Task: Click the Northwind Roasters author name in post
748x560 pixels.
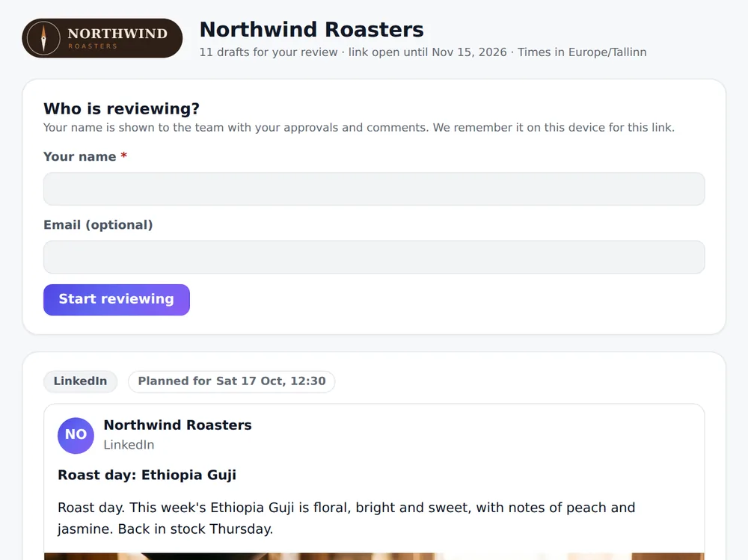Action: [177, 425]
